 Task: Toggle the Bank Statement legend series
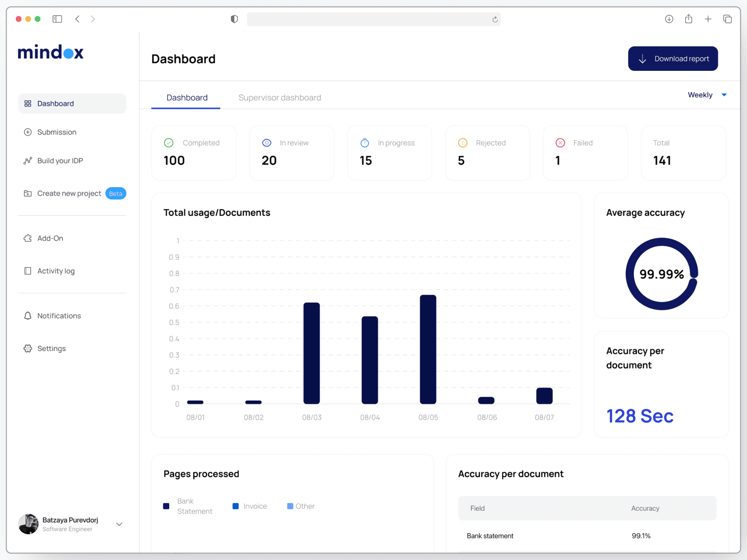pyautogui.click(x=166, y=506)
